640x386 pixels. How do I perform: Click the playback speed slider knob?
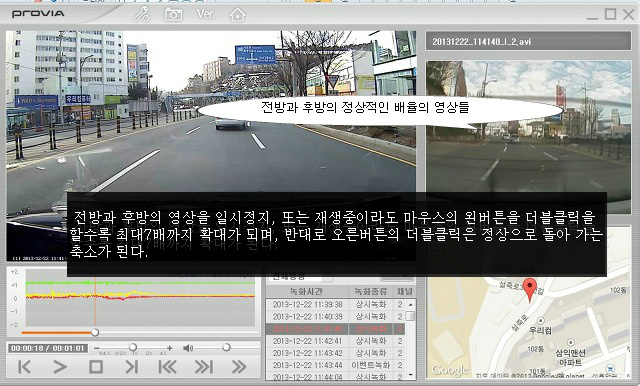tap(133, 347)
